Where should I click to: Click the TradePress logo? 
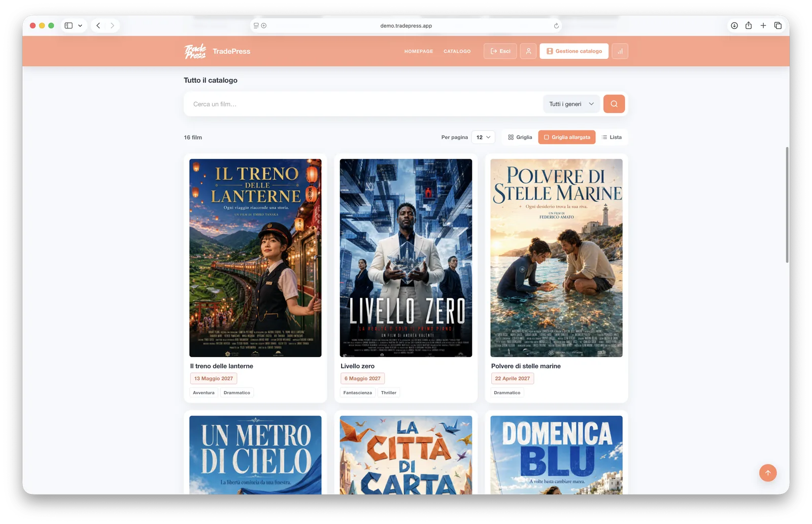pos(195,51)
